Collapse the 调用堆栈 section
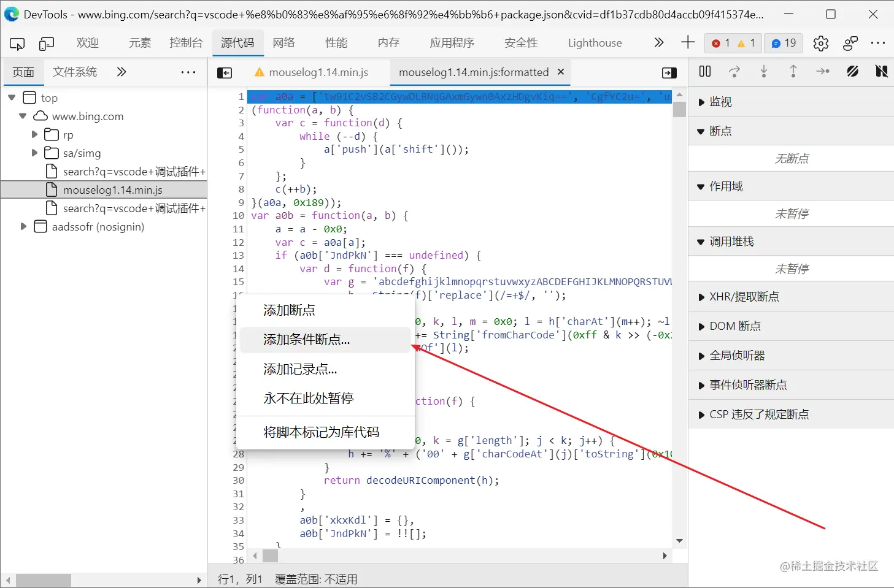The height and width of the screenshot is (588, 894). (x=791, y=242)
